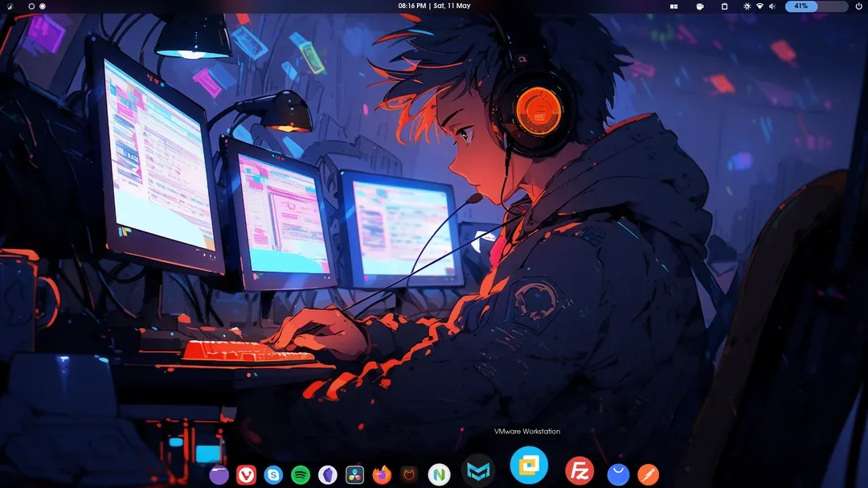Toggle the caffeine coffee cup indicator
The width and height of the screenshot is (868, 488).
700,6
